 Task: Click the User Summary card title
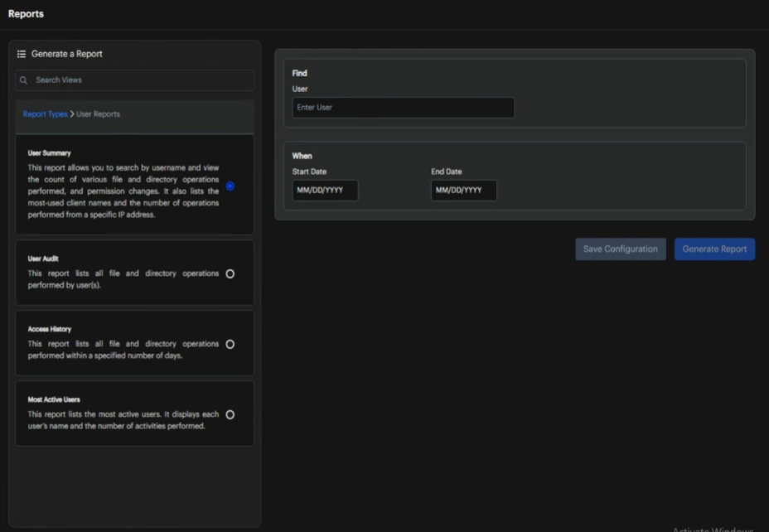coord(49,153)
